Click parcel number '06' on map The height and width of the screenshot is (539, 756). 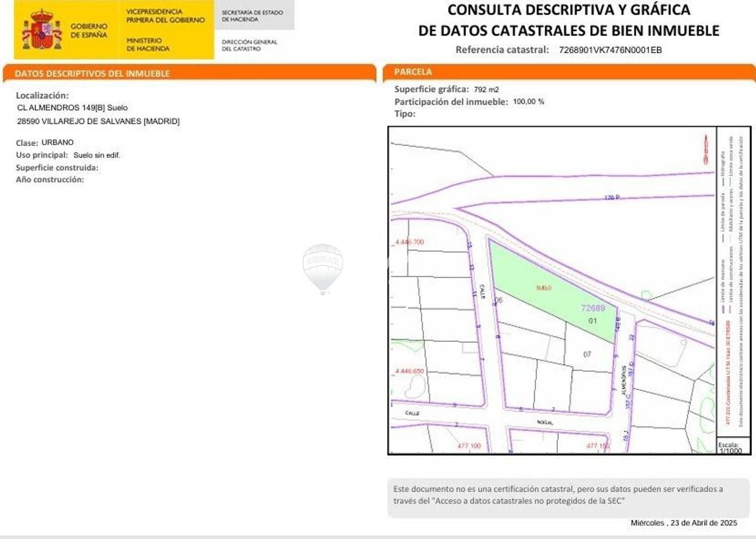coord(498,300)
